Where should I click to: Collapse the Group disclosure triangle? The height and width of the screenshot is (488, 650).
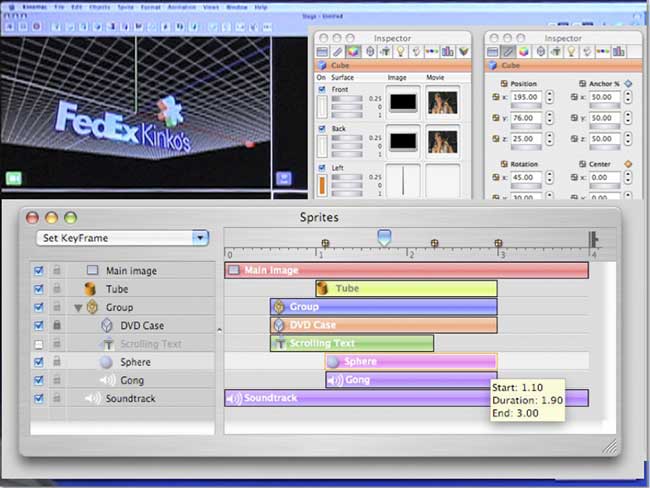tap(78, 308)
